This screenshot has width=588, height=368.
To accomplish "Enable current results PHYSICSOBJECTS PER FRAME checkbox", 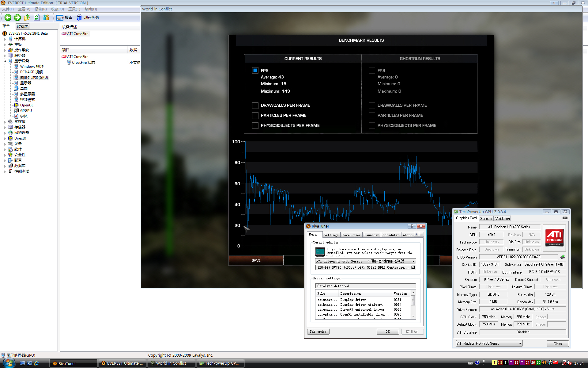I will point(255,126).
